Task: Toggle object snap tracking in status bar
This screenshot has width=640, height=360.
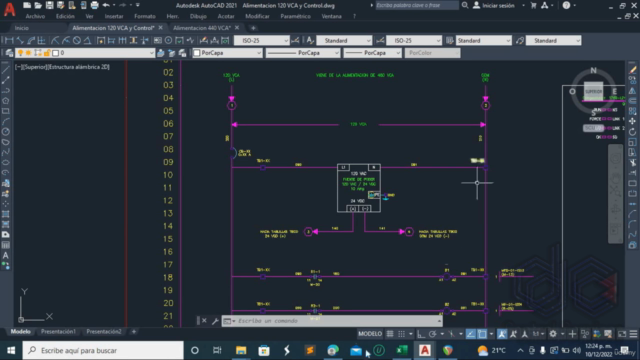Action: pos(471,334)
